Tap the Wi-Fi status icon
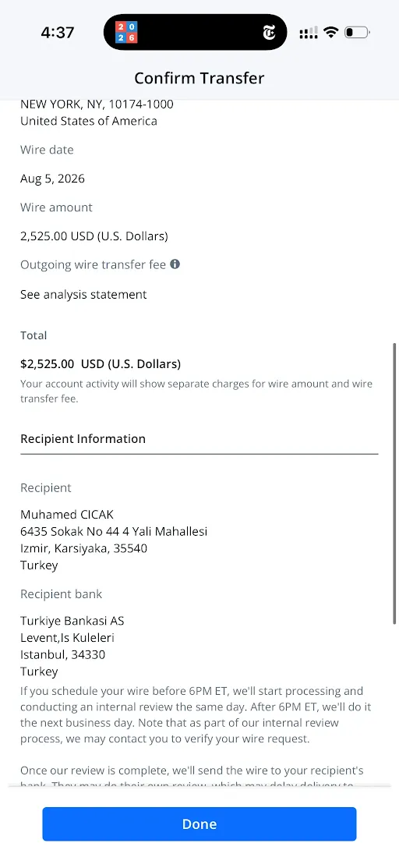 click(x=331, y=32)
